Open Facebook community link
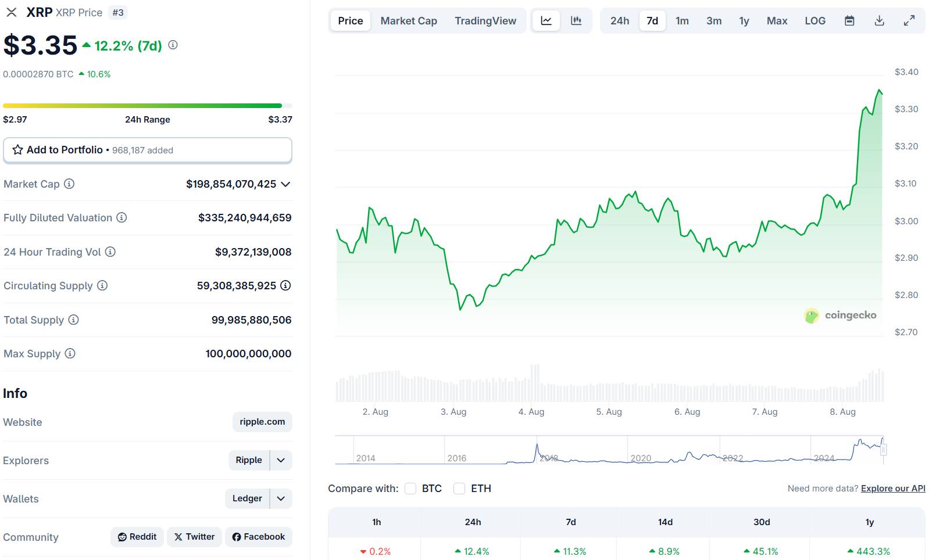Viewport: 936px width, 560px height. click(259, 537)
